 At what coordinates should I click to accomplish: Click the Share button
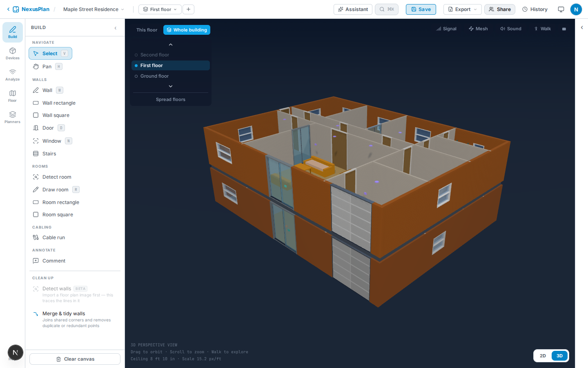click(500, 9)
